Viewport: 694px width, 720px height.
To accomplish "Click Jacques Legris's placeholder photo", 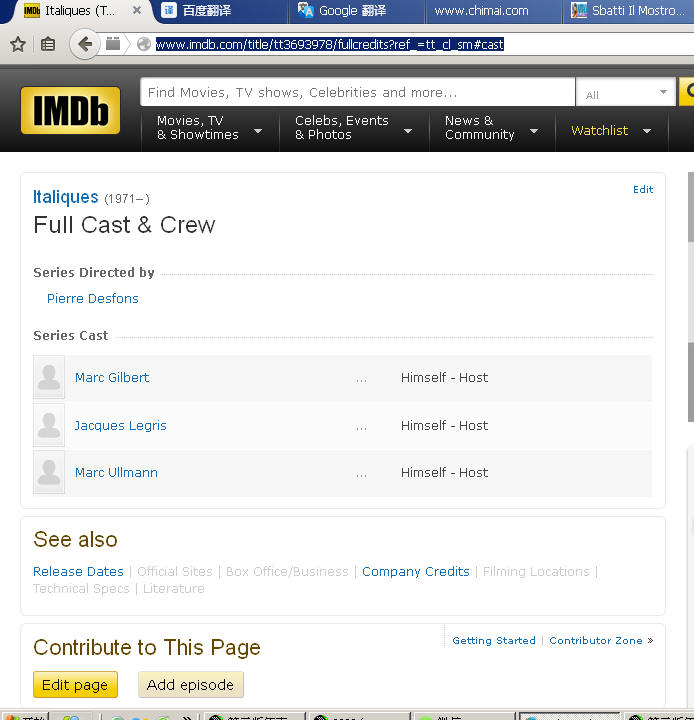I will (x=49, y=425).
